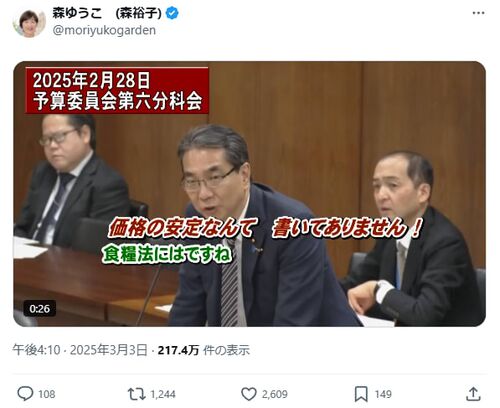
Task: Open the @moriyukogarden handle link
Action: pos(104,30)
